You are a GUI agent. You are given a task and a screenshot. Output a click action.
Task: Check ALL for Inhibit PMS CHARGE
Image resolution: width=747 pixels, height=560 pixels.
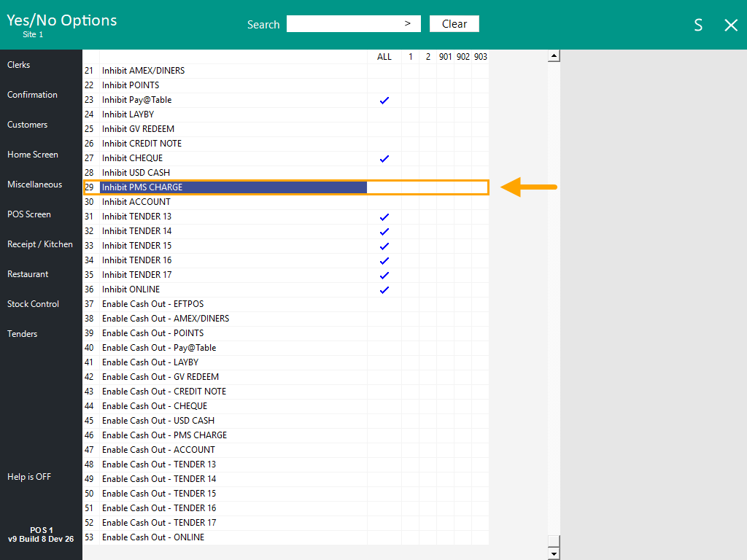pos(384,187)
